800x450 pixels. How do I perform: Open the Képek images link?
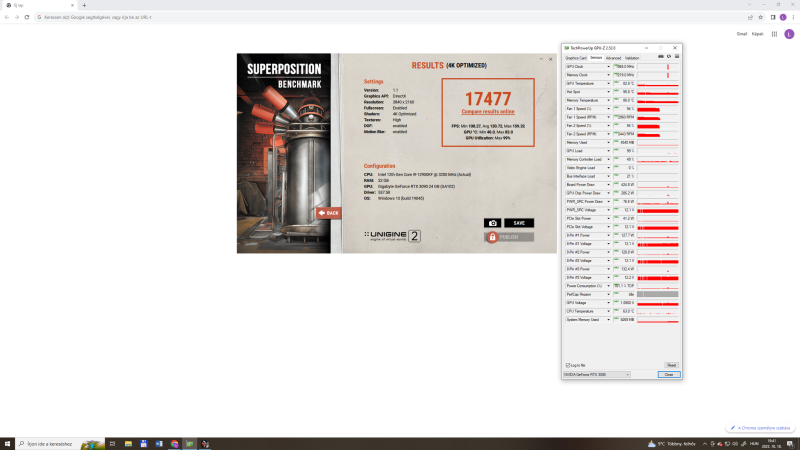[x=758, y=34]
